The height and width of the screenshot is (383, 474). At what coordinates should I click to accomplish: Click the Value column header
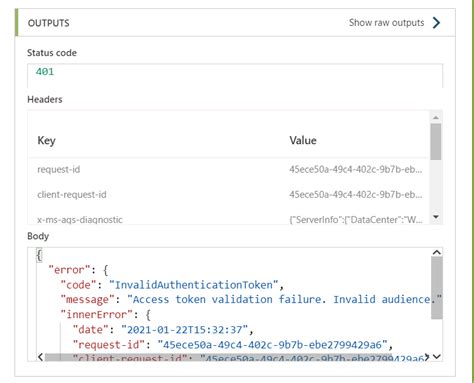(x=303, y=140)
